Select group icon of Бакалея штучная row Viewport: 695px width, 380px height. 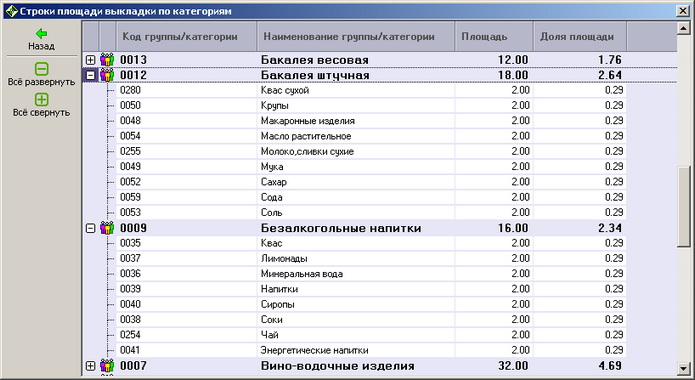pos(107,75)
